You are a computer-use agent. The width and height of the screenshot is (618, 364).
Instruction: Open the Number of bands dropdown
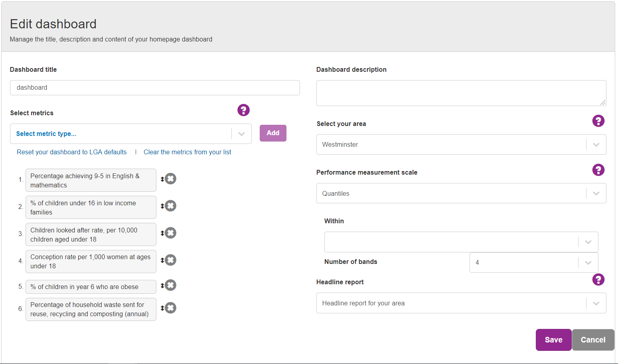tap(534, 263)
